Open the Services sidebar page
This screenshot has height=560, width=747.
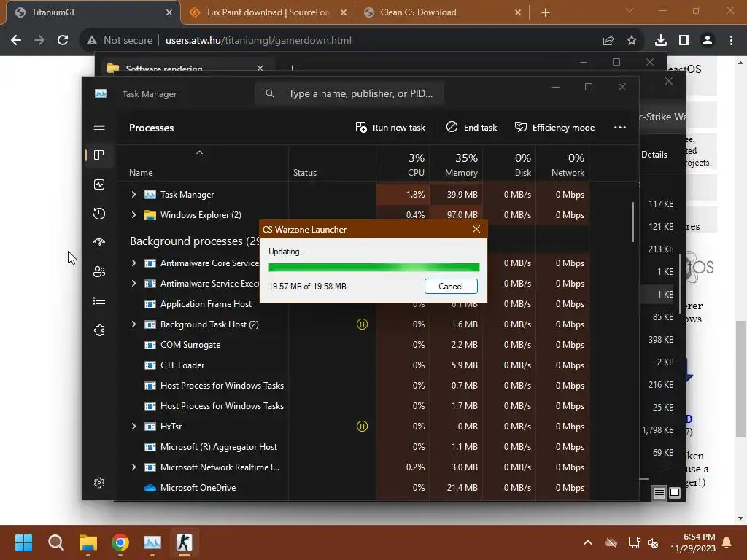click(99, 330)
